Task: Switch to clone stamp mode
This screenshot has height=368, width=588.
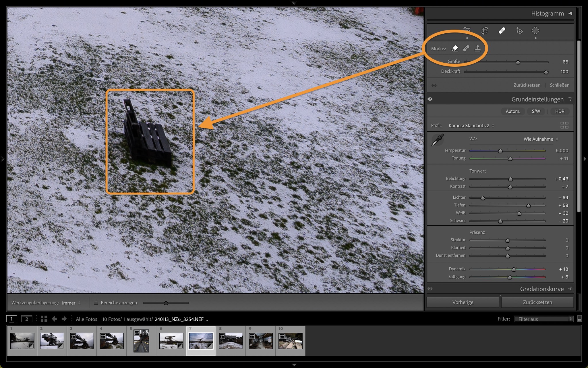Action: pyautogui.click(x=477, y=48)
